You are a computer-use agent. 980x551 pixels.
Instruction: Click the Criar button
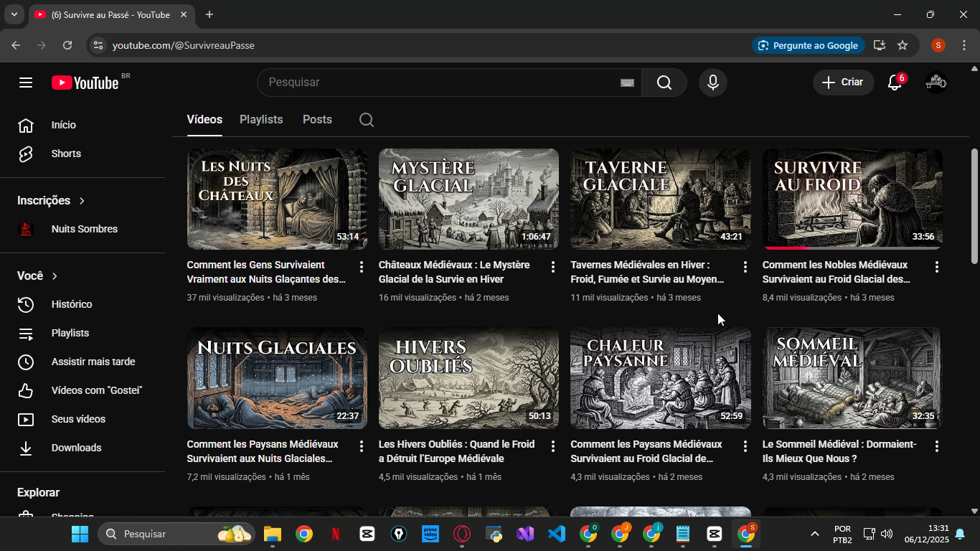click(843, 83)
